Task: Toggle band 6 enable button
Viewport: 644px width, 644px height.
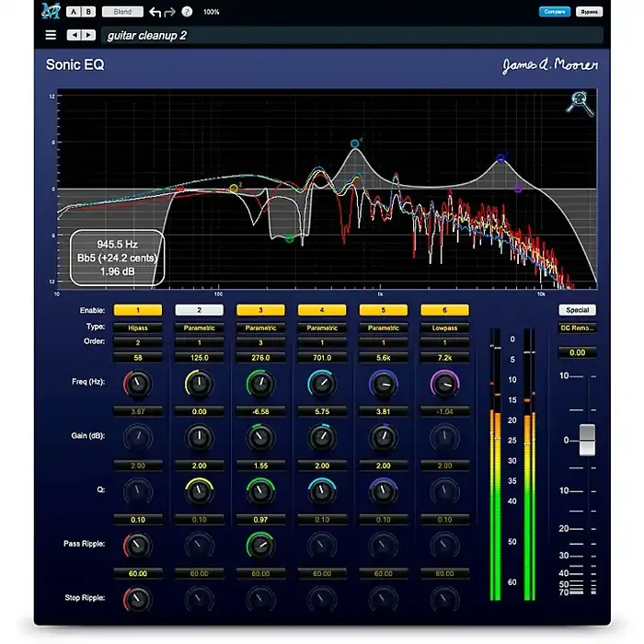Action: click(444, 310)
